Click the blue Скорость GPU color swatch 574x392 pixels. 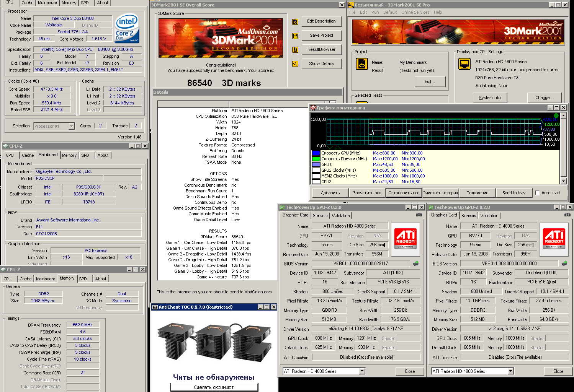click(316, 153)
